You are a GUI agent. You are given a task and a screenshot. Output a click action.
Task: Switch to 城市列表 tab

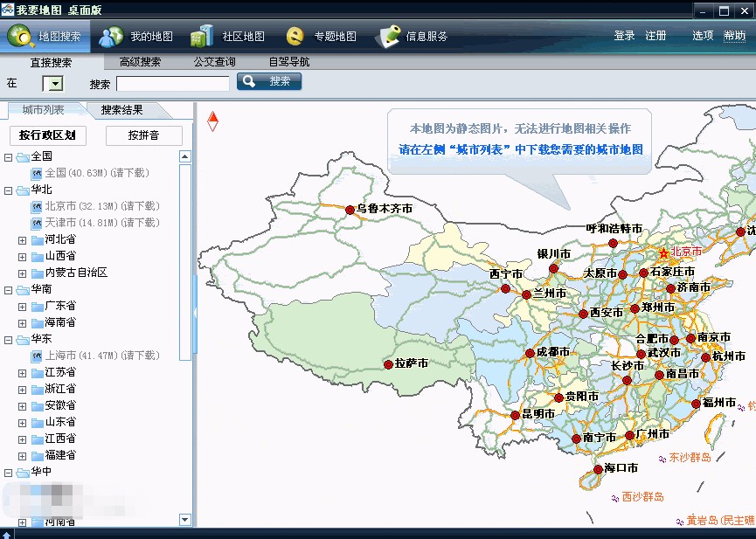pos(44,110)
